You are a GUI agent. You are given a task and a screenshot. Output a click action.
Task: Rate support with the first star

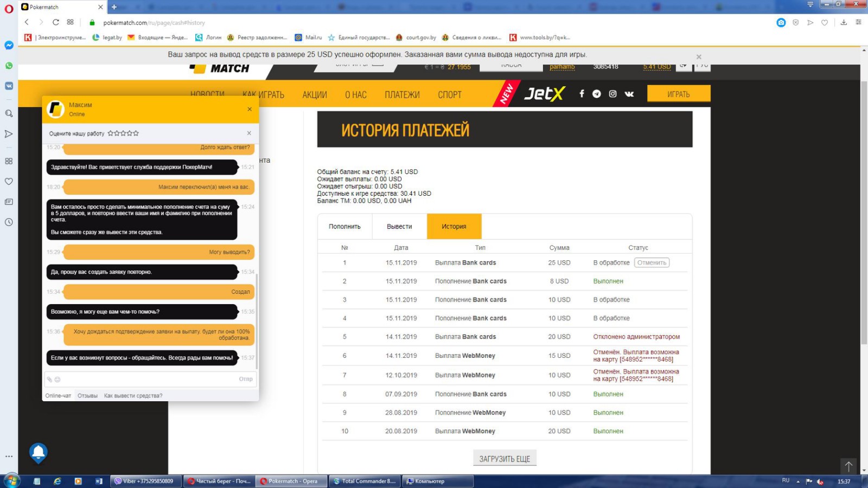[x=110, y=133]
